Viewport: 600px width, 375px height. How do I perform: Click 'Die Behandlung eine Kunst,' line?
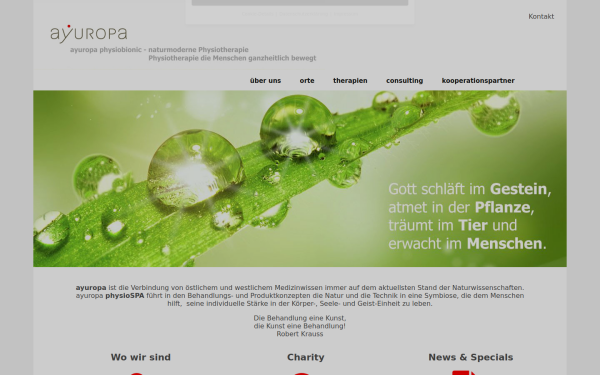click(x=300, y=318)
